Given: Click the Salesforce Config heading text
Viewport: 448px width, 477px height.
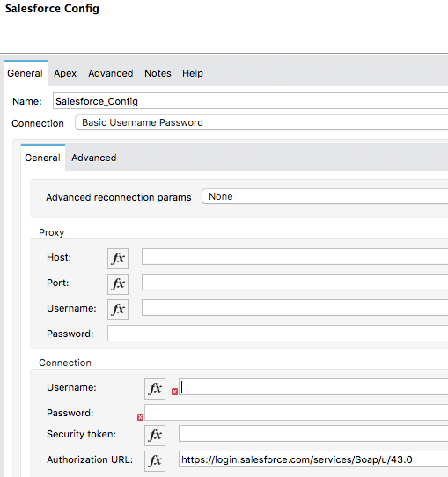Looking at the screenshot, I should pyautogui.click(x=52, y=9).
